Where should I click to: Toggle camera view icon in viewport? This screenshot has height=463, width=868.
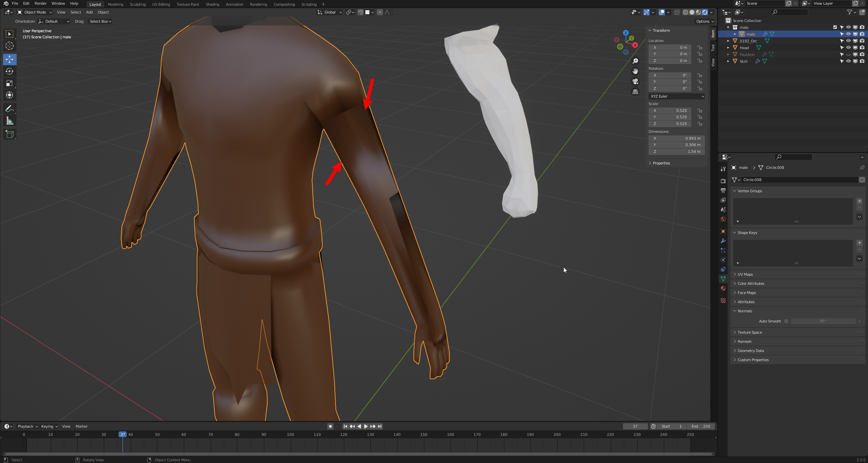pos(635,82)
